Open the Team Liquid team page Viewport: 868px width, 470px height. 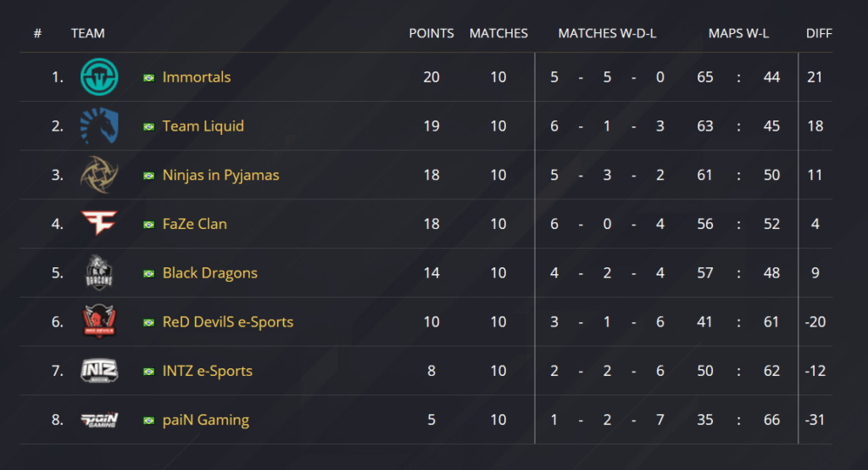tap(203, 126)
